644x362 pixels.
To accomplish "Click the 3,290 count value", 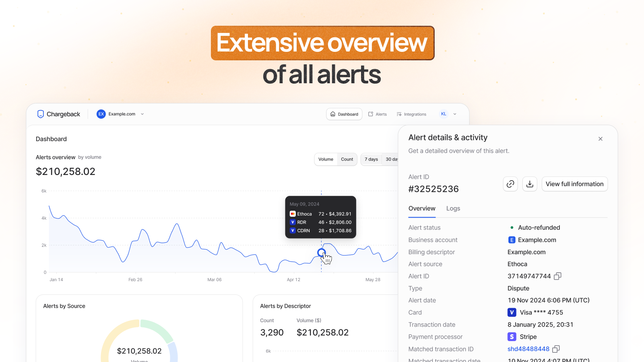I will coord(272,333).
